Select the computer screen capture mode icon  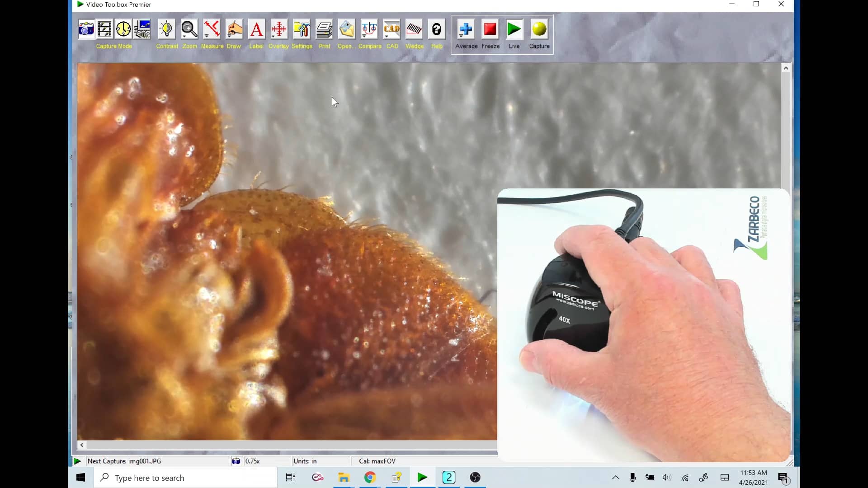(142, 29)
